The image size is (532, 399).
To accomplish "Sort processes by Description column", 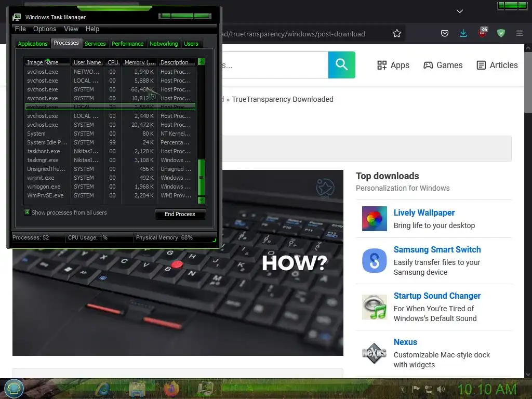I will 177,62.
